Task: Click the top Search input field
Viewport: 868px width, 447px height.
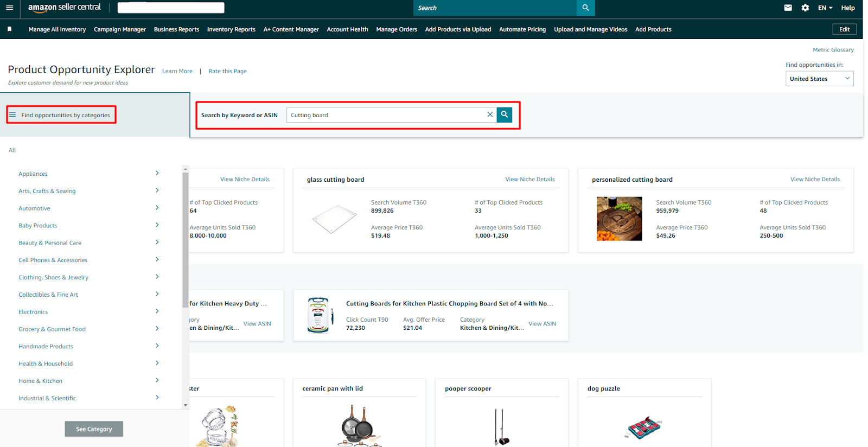Action: coord(495,8)
